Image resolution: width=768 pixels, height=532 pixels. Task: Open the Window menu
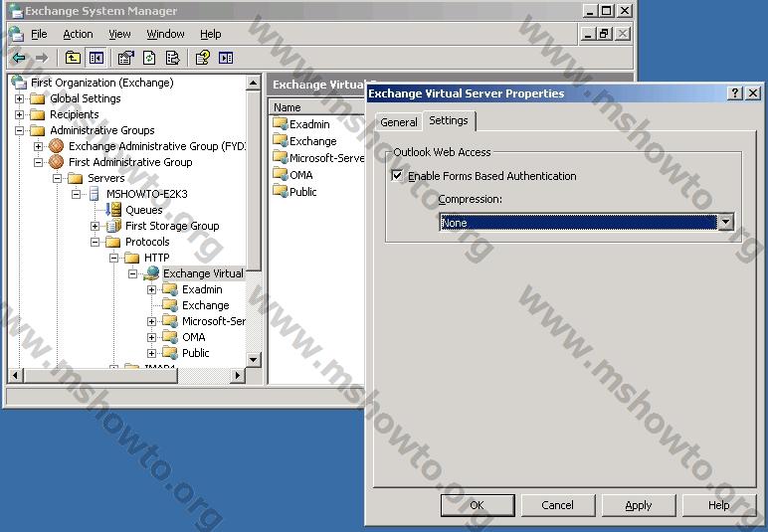pyautogui.click(x=165, y=34)
